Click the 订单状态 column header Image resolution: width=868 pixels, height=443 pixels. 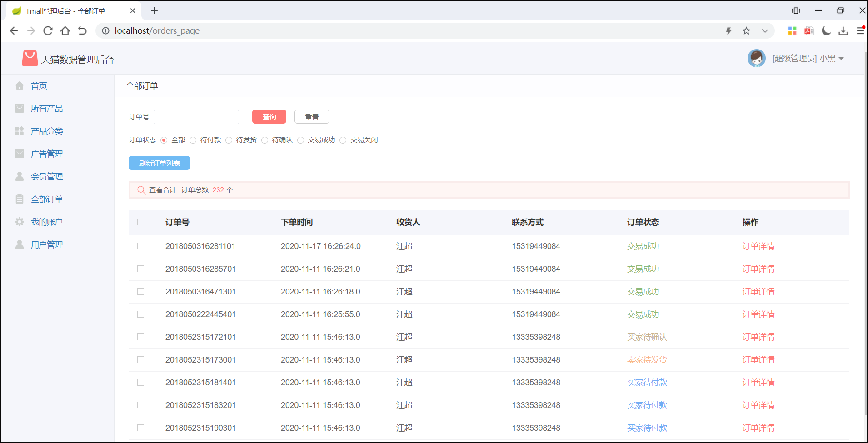pyautogui.click(x=643, y=222)
